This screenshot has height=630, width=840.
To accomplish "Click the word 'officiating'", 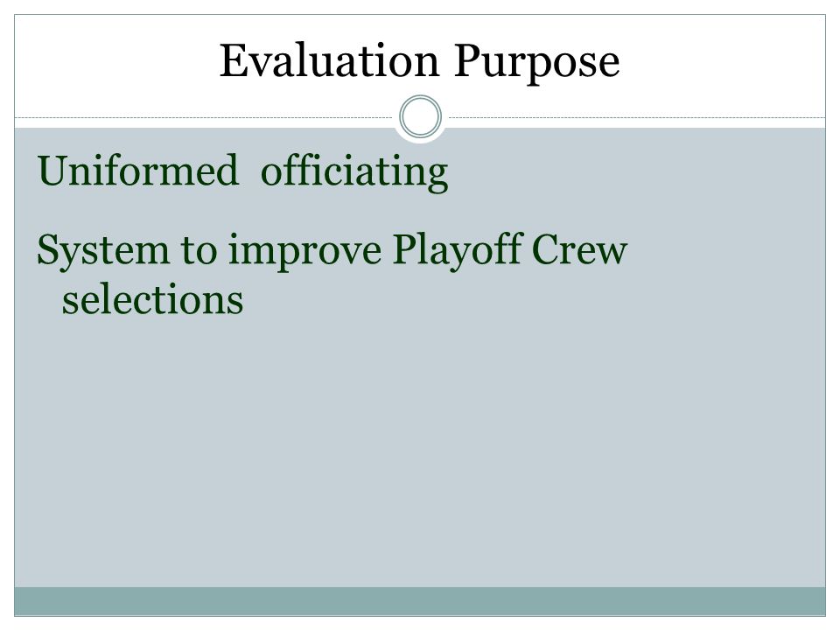I will coord(354,171).
